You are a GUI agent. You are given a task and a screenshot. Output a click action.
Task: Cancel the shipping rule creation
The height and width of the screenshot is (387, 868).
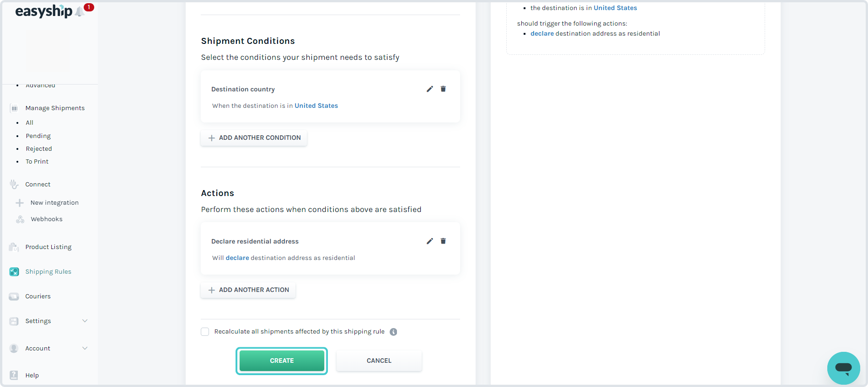pyautogui.click(x=379, y=361)
